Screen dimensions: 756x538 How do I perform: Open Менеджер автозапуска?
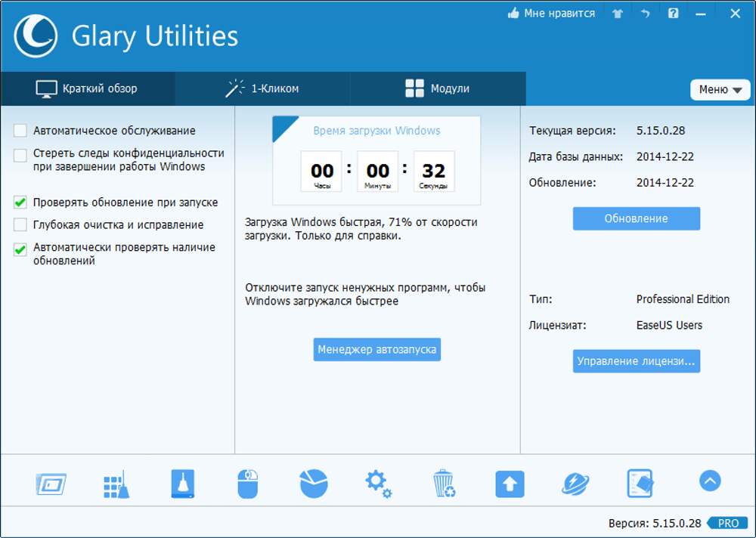click(376, 350)
